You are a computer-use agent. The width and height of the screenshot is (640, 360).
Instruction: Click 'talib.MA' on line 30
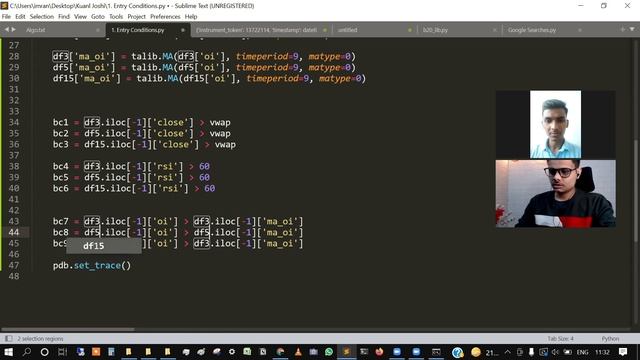tap(157, 78)
